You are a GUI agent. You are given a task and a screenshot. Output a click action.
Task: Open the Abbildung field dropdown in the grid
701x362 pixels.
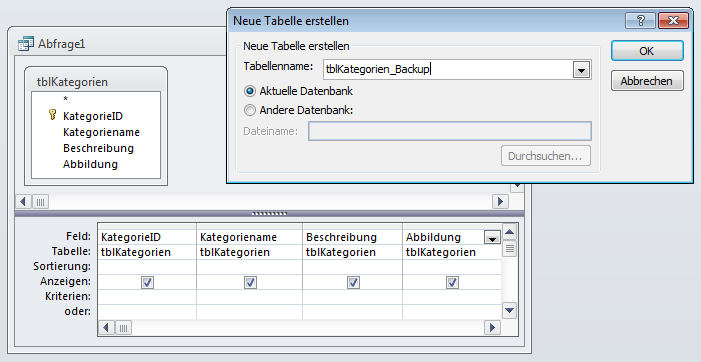pyautogui.click(x=492, y=238)
